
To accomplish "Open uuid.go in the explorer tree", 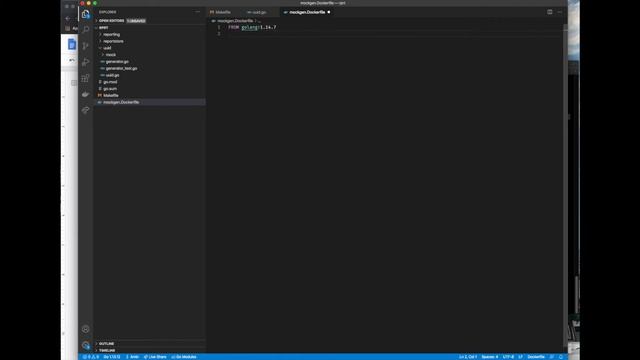I will click(112, 75).
